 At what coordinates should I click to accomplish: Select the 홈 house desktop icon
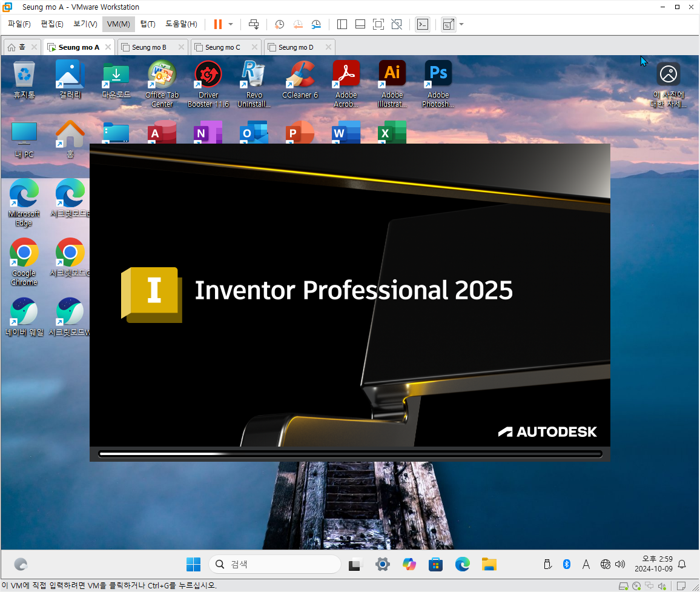pos(70,139)
